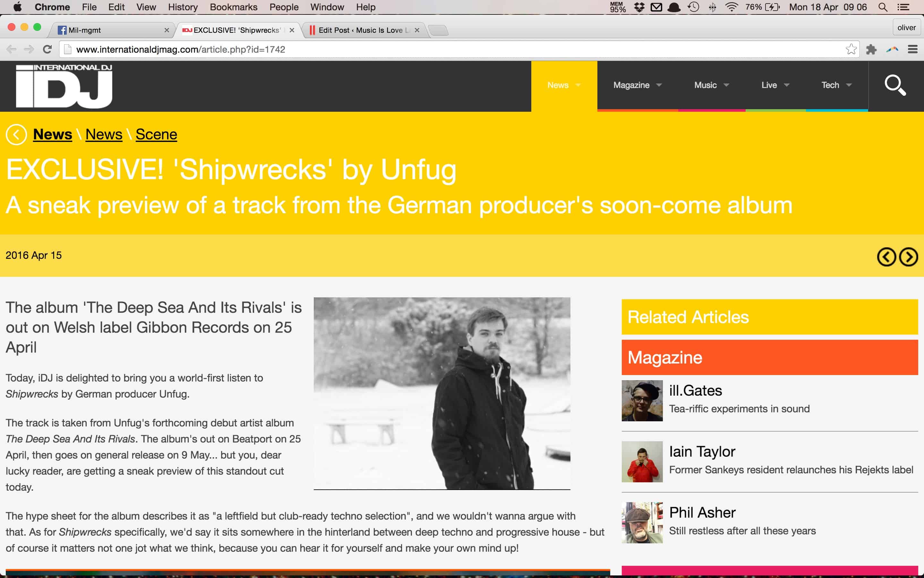This screenshot has width=924, height=578.
Task: Click the ill.Gates thumbnail image
Action: 642,401
